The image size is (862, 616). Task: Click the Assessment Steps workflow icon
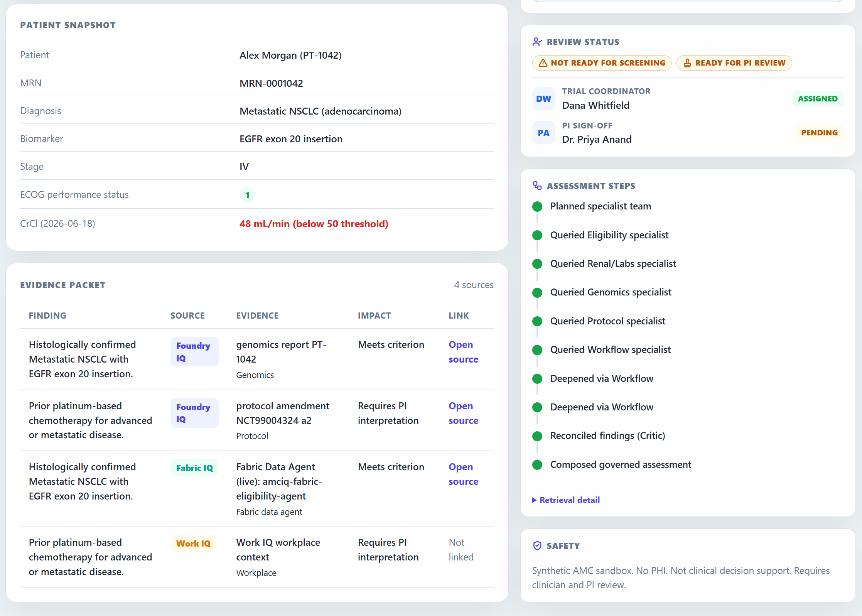pyautogui.click(x=537, y=186)
